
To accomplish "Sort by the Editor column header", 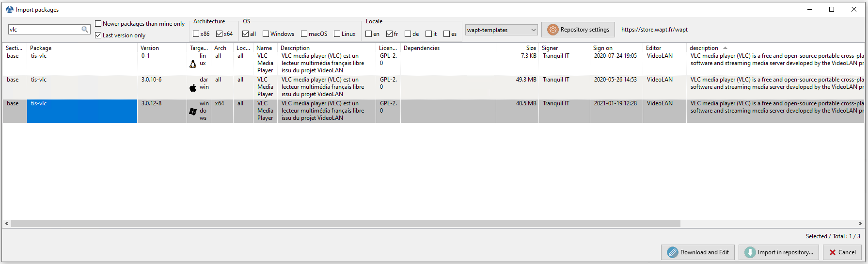I will (x=664, y=48).
